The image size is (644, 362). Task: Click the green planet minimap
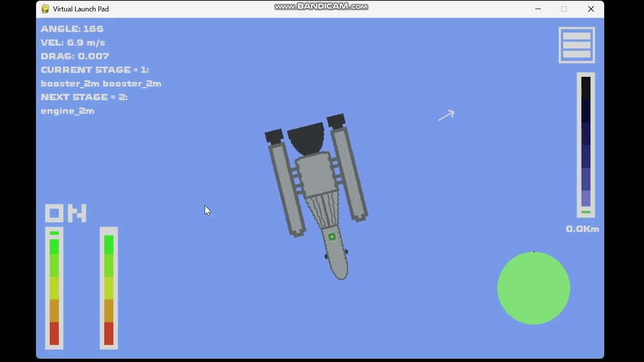pyautogui.click(x=534, y=288)
